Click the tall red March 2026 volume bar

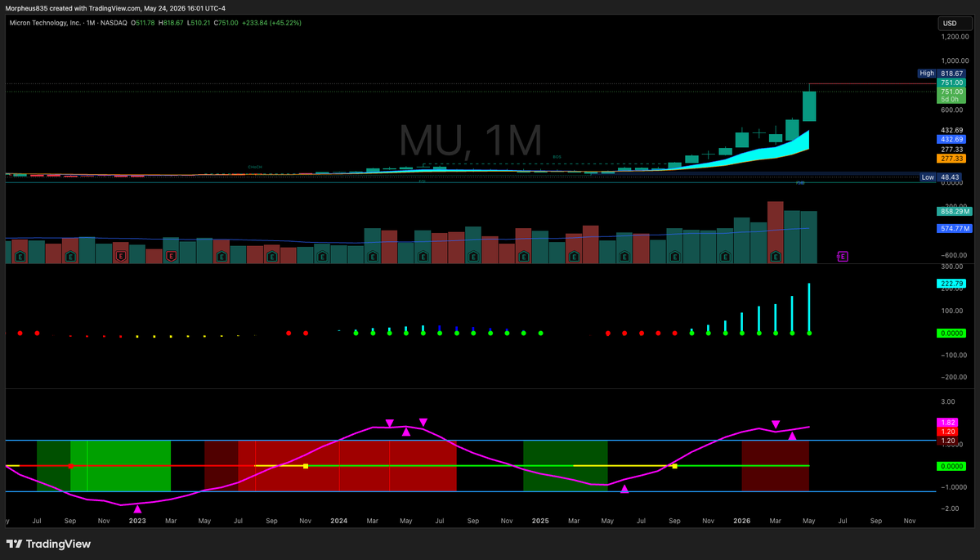coord(776,232)
